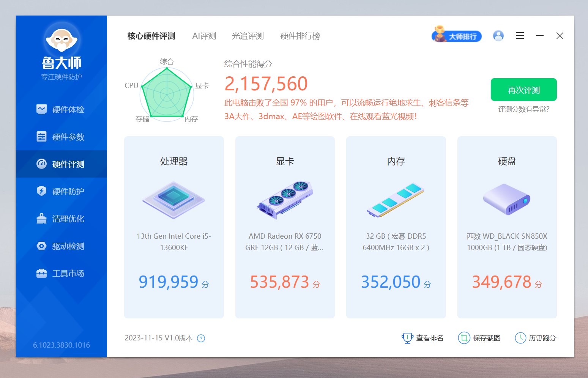This screenshot has height=378, width=588.
Task: Select 硬件评测 in the sidebar
Action: point(61,164)
